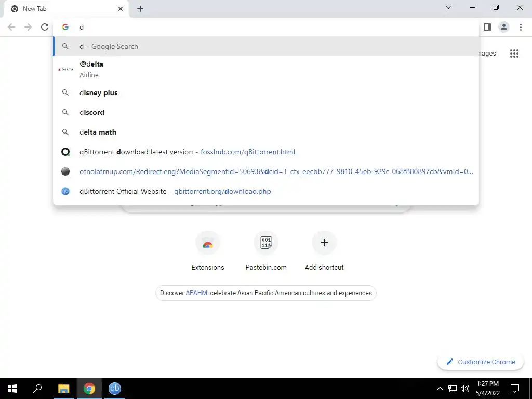
Task: Click the qBittorrent favicon in suggestions
Action: coord(65,191)
